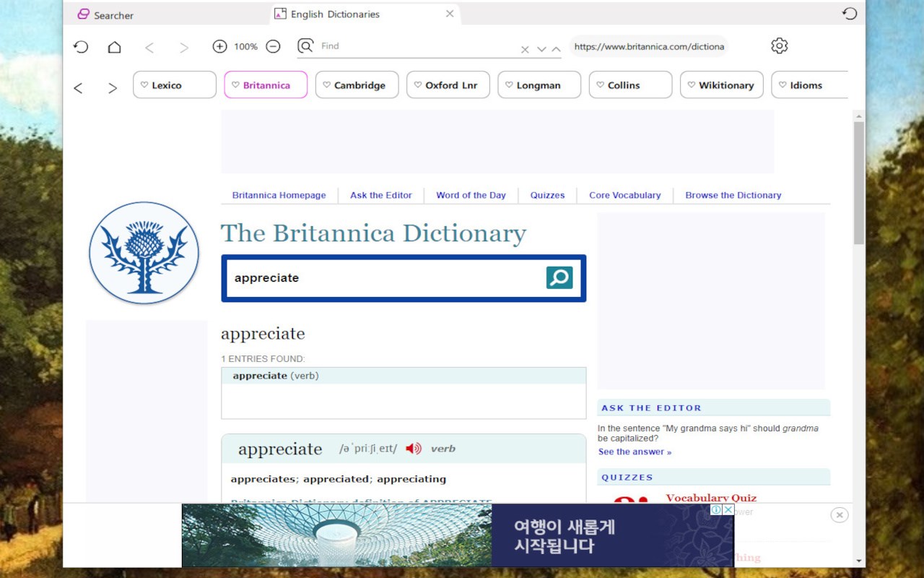Choose the Collins dictionary
Viewport: 924px width, 578px height.
coord(630,85)
